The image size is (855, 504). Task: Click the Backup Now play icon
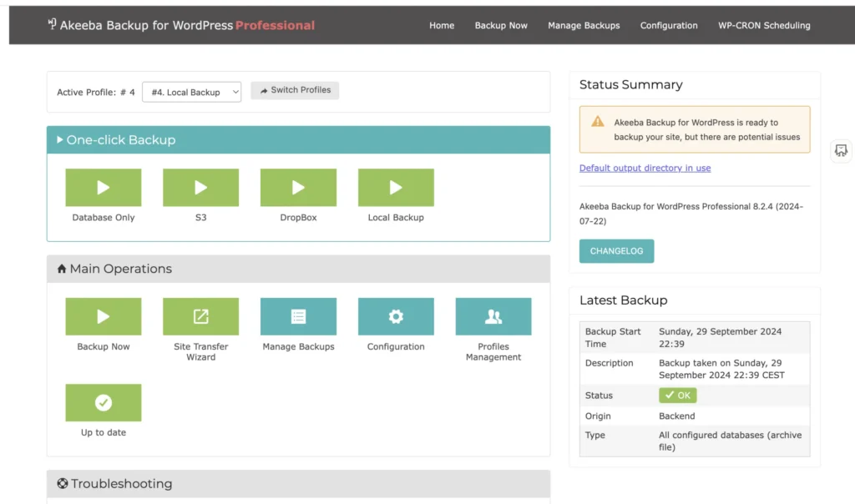(103, 317)
